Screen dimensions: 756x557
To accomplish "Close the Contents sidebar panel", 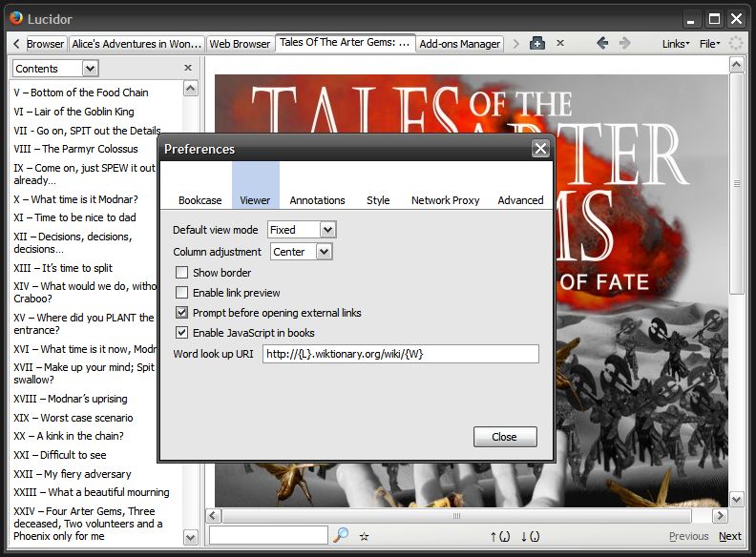I will (x=188, y=68).
